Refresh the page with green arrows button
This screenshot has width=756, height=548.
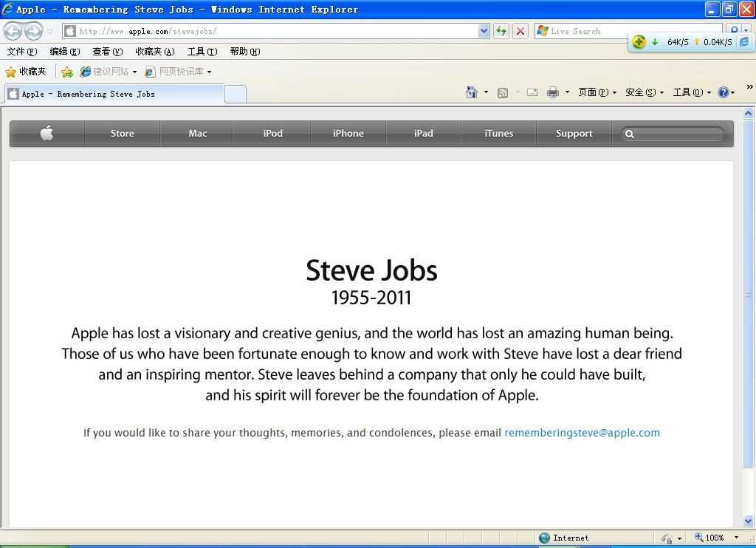(x=501, y=31)
